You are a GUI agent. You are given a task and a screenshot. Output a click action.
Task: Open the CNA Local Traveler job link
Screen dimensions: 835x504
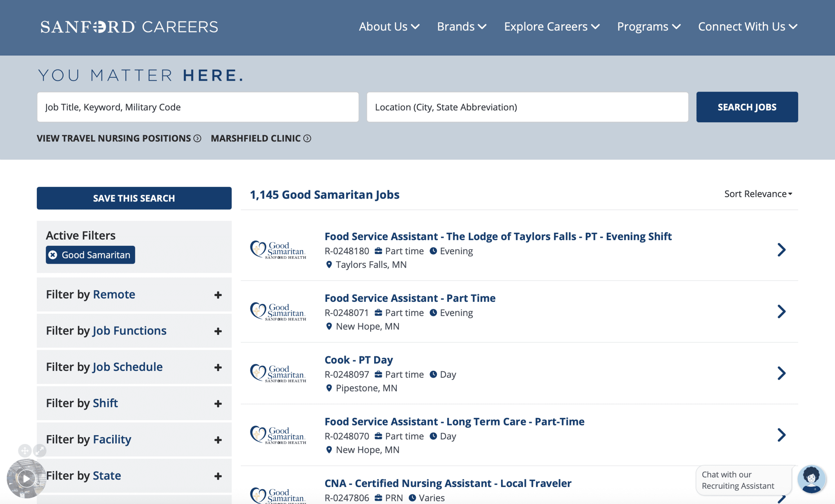(447, 483)
